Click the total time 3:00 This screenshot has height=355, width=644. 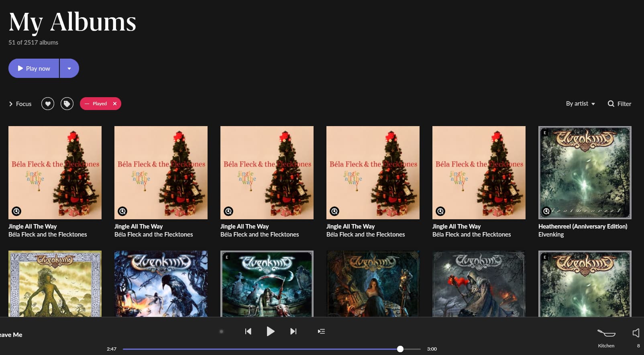tap(432, 349)
